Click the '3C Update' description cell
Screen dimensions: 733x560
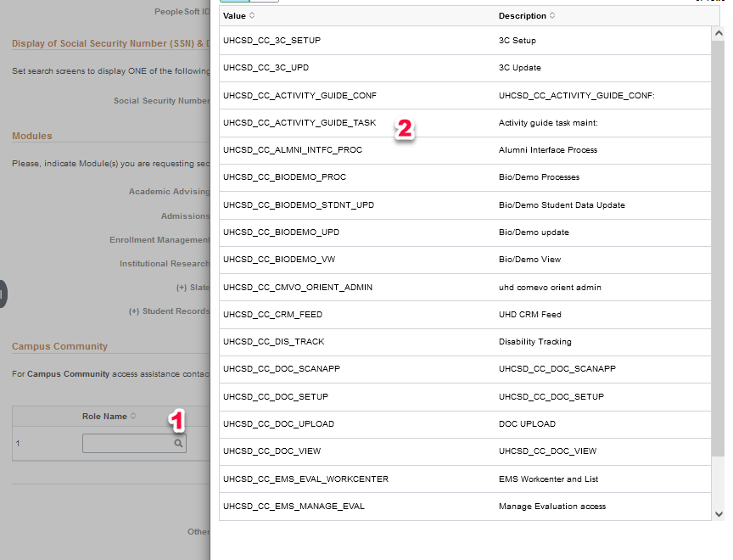pos(519,67)
